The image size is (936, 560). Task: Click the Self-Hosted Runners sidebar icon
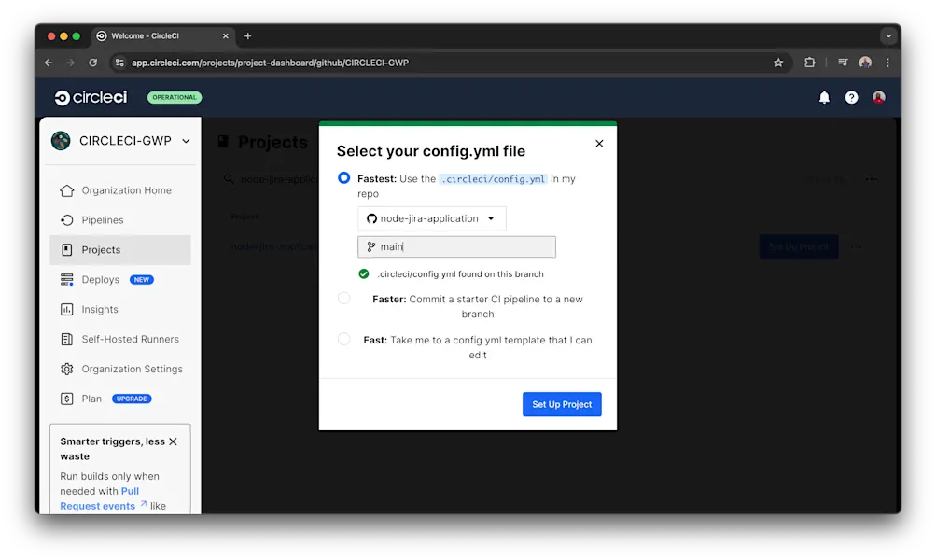click(x=66, y=339)
